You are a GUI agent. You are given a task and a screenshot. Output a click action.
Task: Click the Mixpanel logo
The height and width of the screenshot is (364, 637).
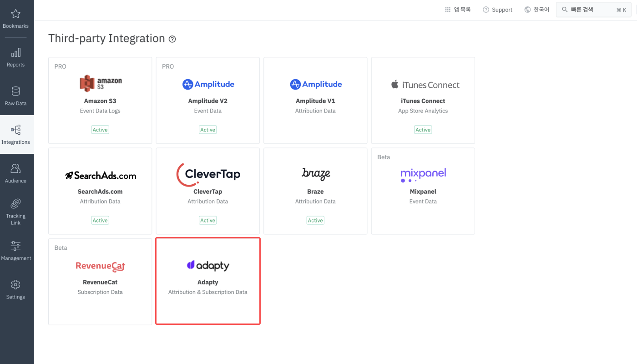click(423, 175)
